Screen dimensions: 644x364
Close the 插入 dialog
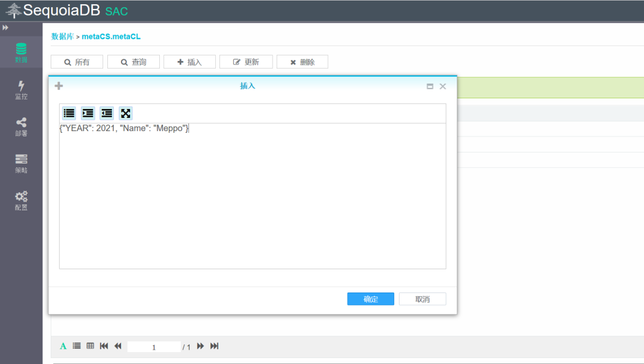pyautogui.click(x=442, y=86)
